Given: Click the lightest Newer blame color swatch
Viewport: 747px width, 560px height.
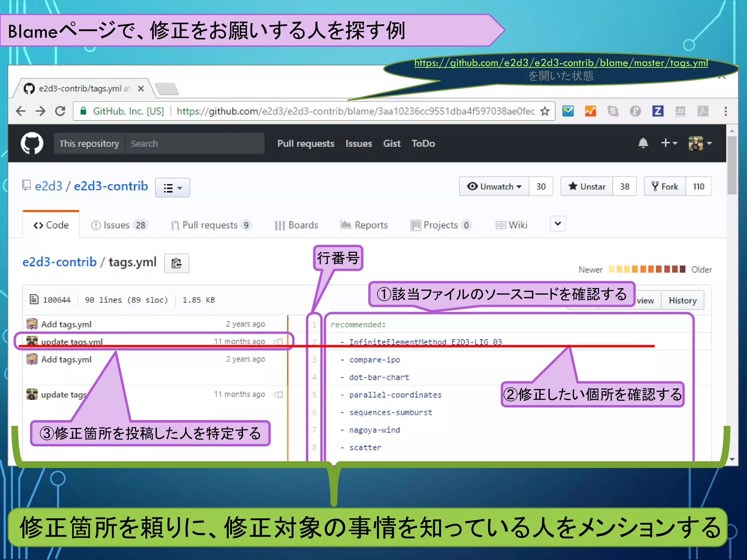Looking at the screenshot, I should [612, 269].
